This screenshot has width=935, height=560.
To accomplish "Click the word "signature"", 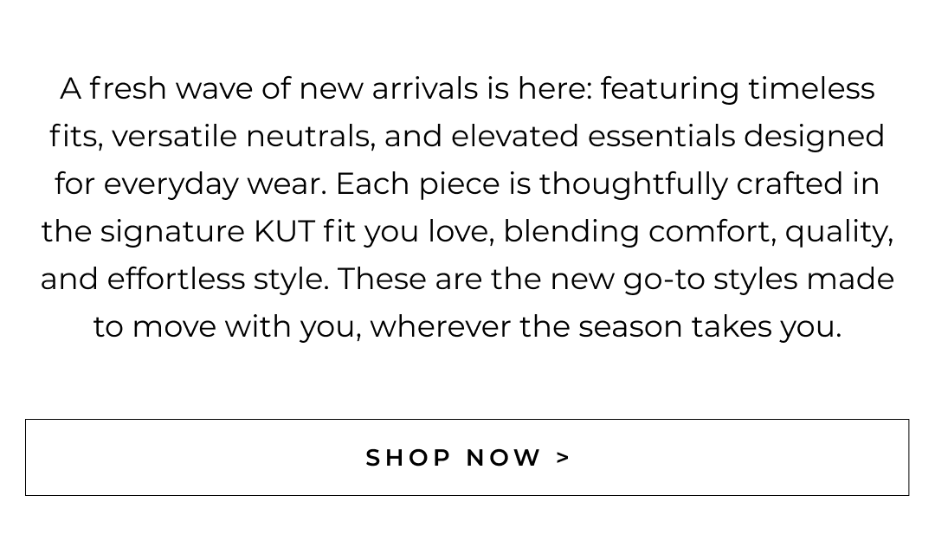I will 172,232.
